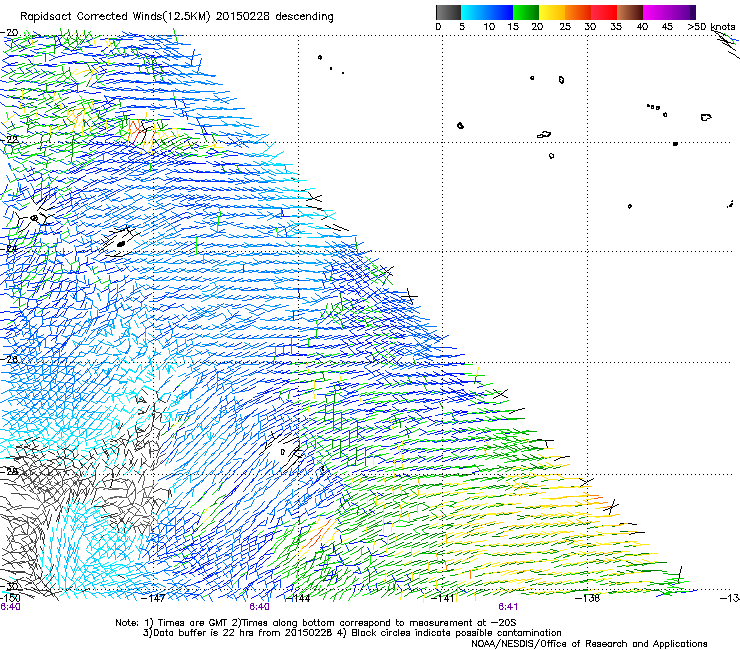Click the 'Rapidscat Corrected Winds(12.5KM)' title text
The width and height of the screenshot is (740, 650).
point(115,17)
